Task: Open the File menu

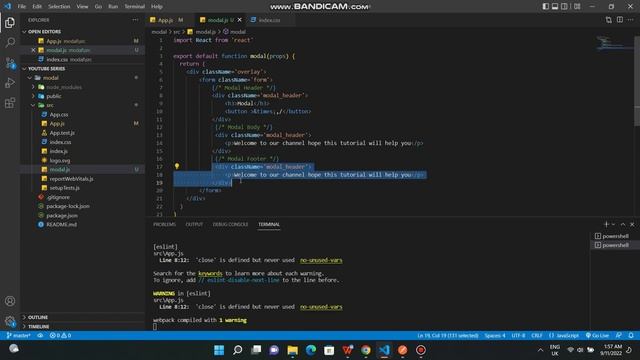Action: (x=22, y=7)
